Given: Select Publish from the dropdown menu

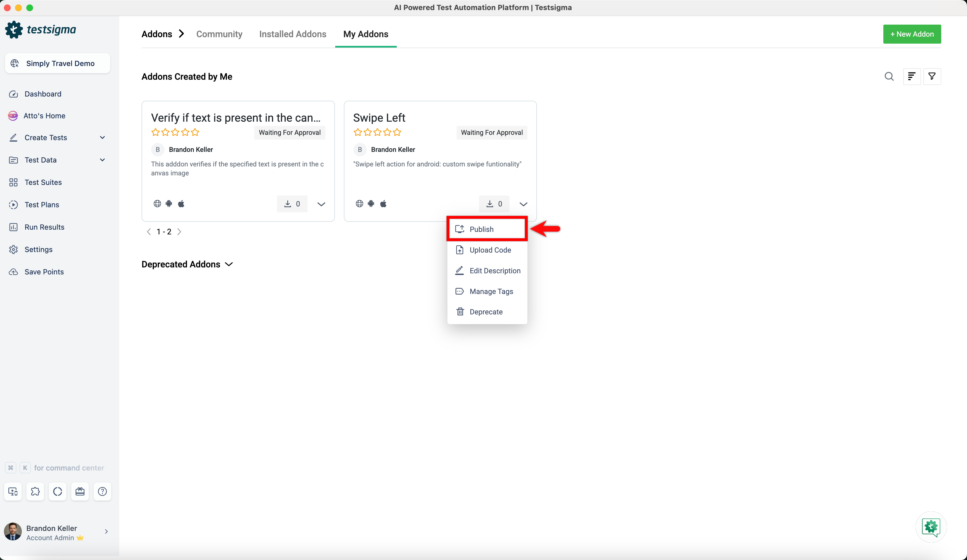Looking at the screenshot, I should click(x=481, y=229).
